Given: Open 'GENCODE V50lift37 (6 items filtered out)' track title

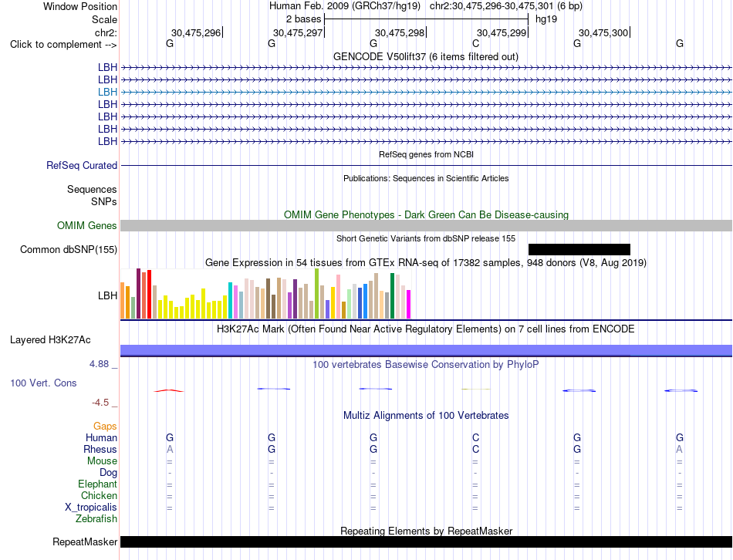Looking at the screenshot, I should (x=425, y=56).
